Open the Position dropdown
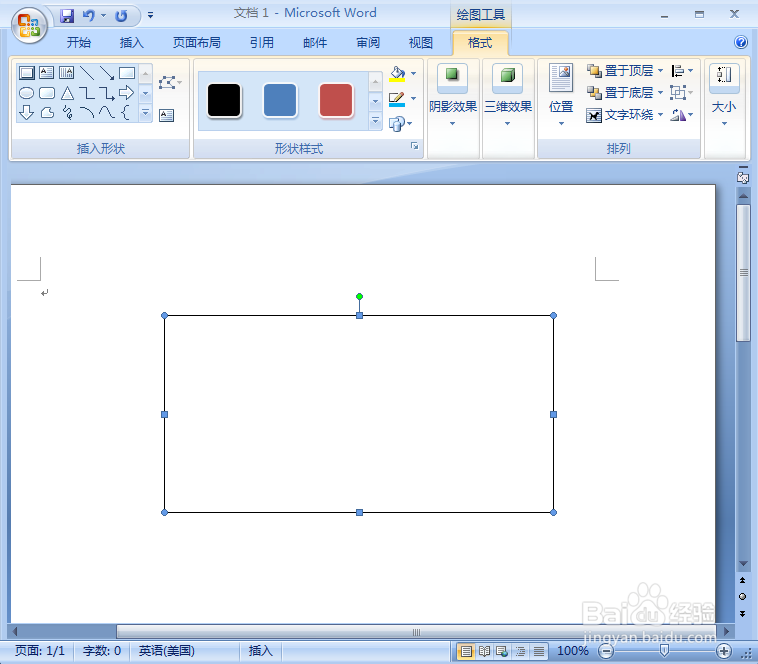This screenshot has height=664, width=758. 561,95
